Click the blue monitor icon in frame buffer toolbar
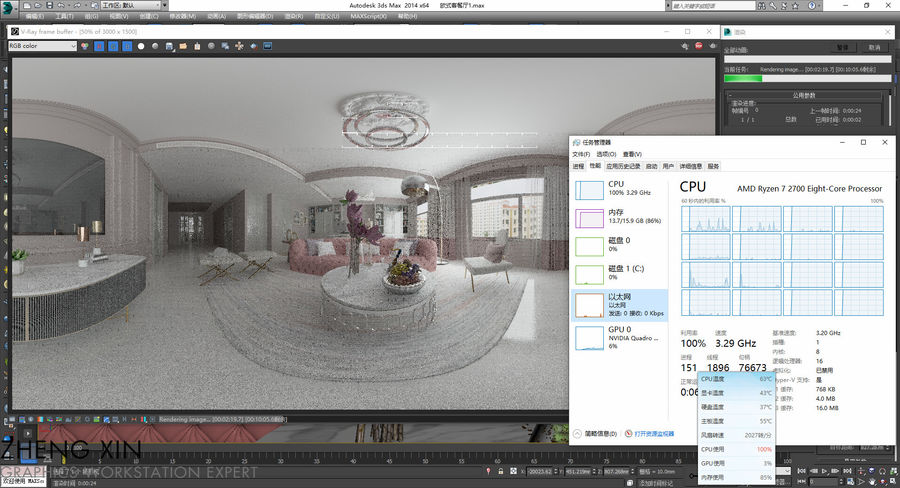This screenshot has width=900, height=488. coord(267,46)
